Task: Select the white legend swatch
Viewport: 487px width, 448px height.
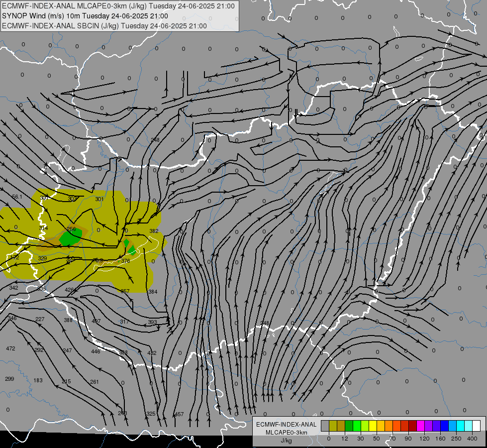Action: 476,426
